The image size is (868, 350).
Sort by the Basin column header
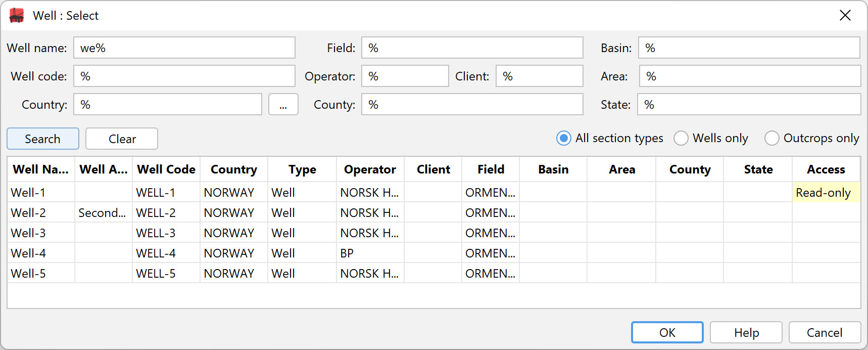[553, 169]
